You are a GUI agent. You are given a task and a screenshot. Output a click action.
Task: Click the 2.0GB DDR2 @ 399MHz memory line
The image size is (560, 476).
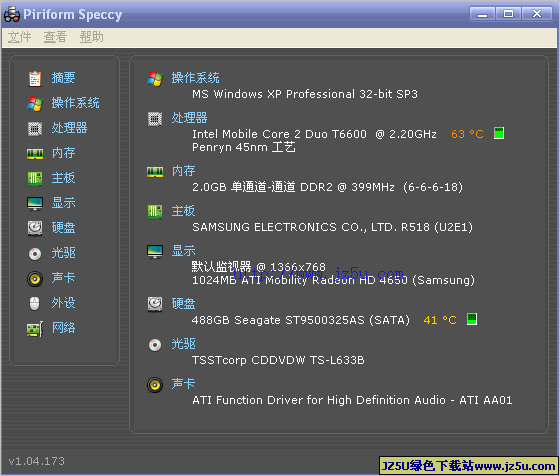click(327, 187)
